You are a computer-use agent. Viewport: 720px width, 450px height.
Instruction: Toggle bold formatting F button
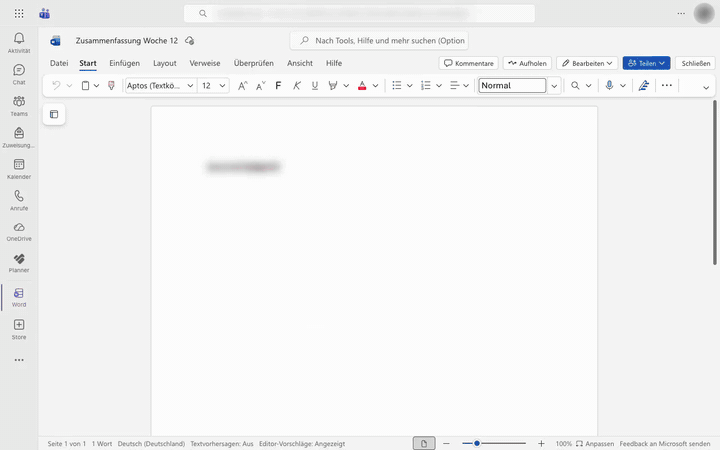(278, 85)
